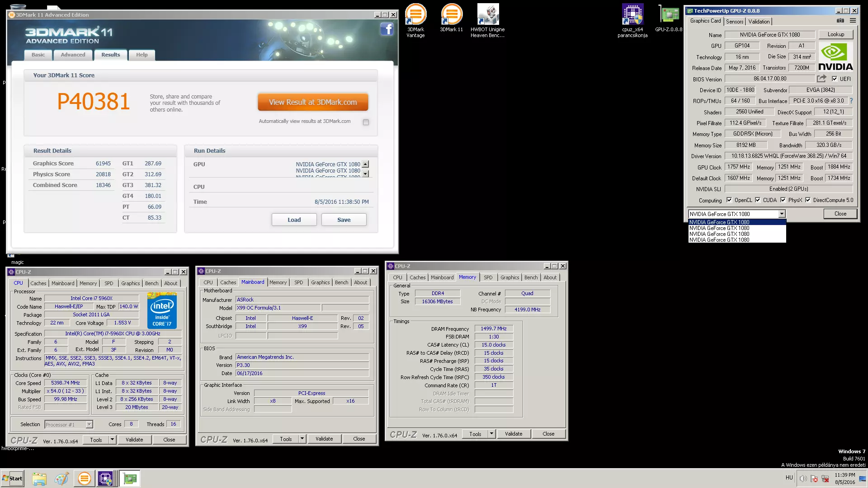Expand the Processor #1 selection dropdown
Viewport: 868px width, 488px height.
(89, 425)
